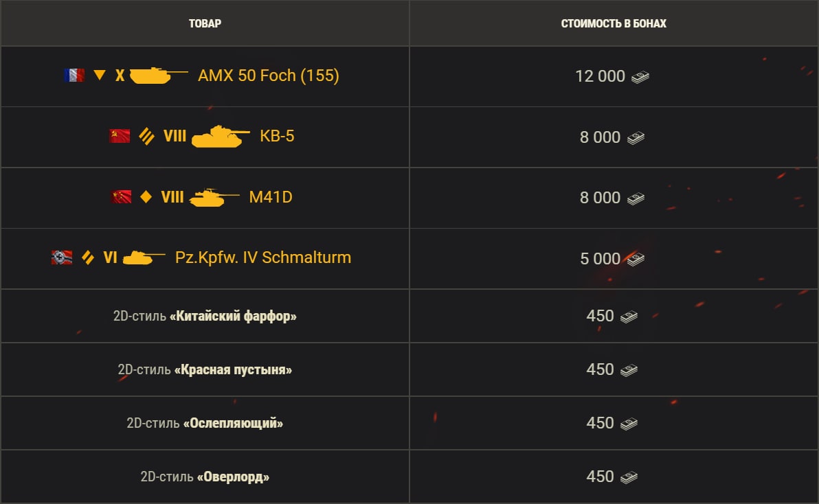Click the KB-5 heavy tank silhouette
This screenshot has height=504, width=819.
[x=219, y=137]
